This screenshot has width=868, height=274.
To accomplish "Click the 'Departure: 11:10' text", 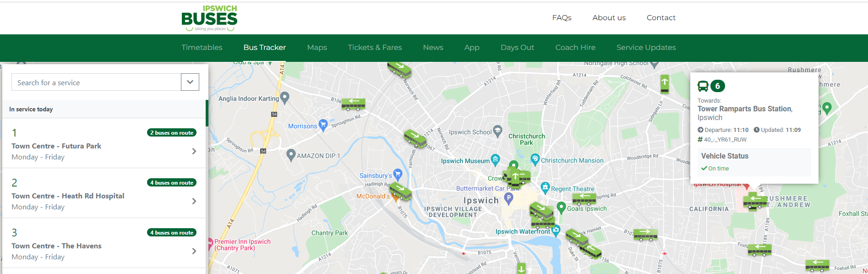I will [x=723, y=130].
